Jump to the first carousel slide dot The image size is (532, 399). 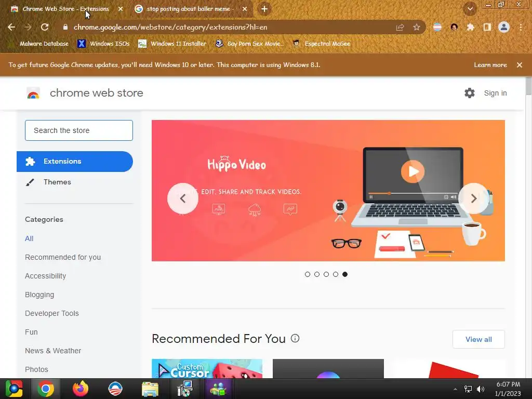[x=308, y=274]
